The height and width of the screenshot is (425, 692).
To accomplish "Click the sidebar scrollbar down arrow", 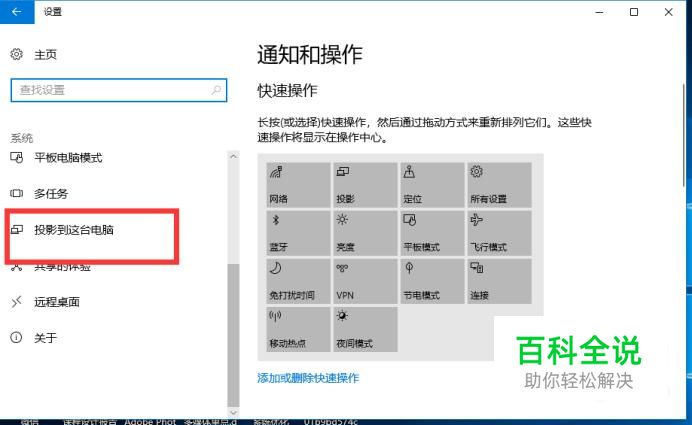I will [233, 413].
